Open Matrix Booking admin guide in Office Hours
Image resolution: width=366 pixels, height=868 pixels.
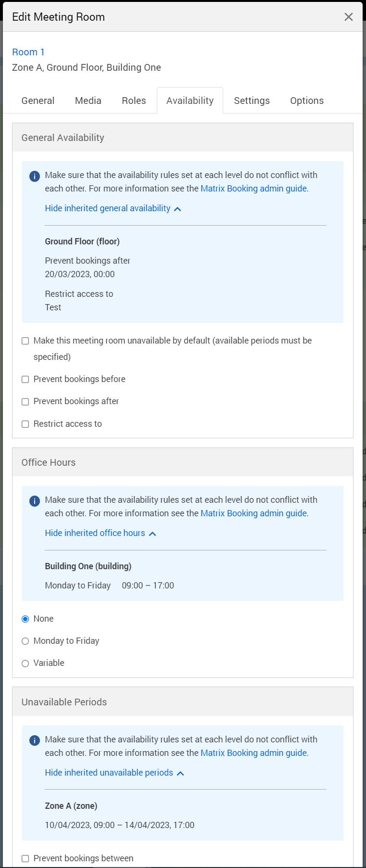pyautogui.click(x=253, y=513)
